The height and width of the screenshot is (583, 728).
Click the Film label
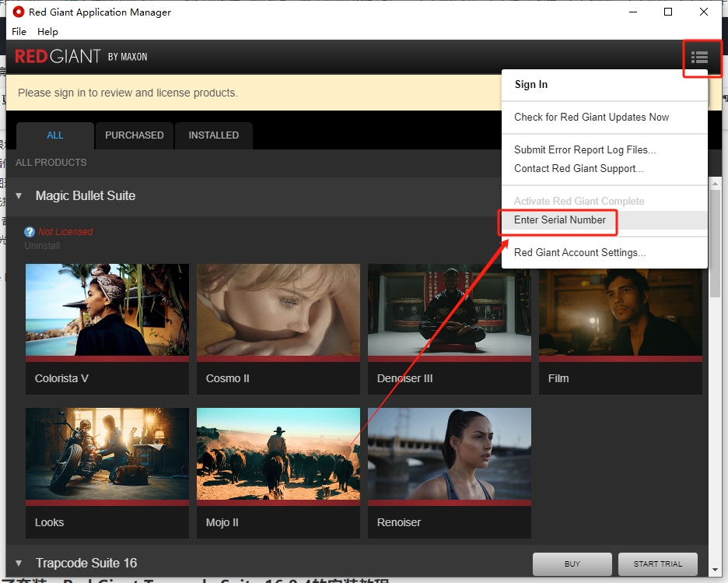coord(558,378)
